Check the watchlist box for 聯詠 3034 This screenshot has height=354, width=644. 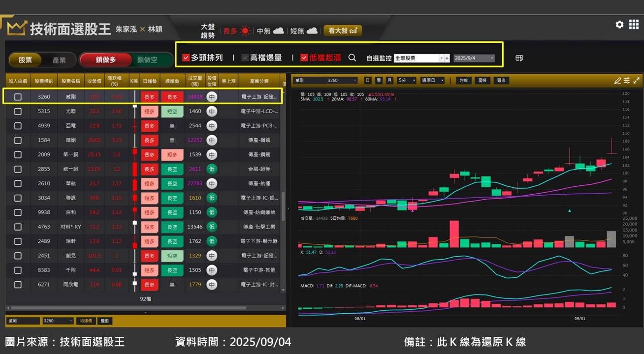(x=18, y=198)
